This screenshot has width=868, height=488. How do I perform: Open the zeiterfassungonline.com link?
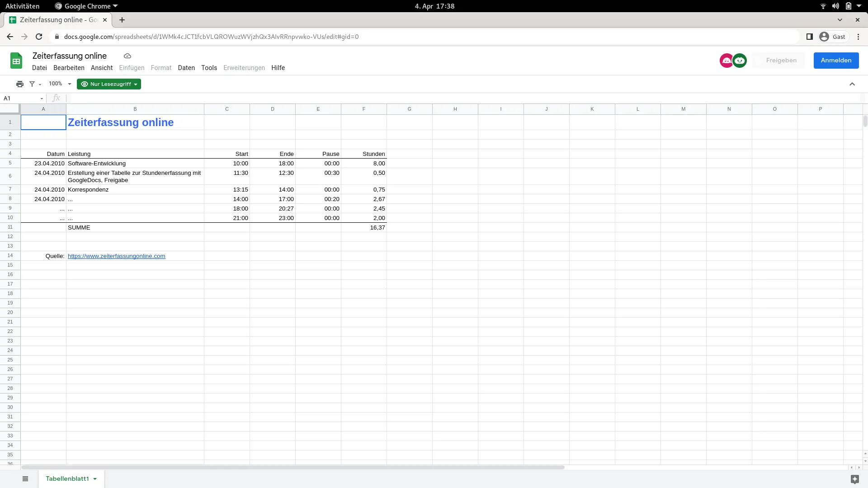point(116,256)
